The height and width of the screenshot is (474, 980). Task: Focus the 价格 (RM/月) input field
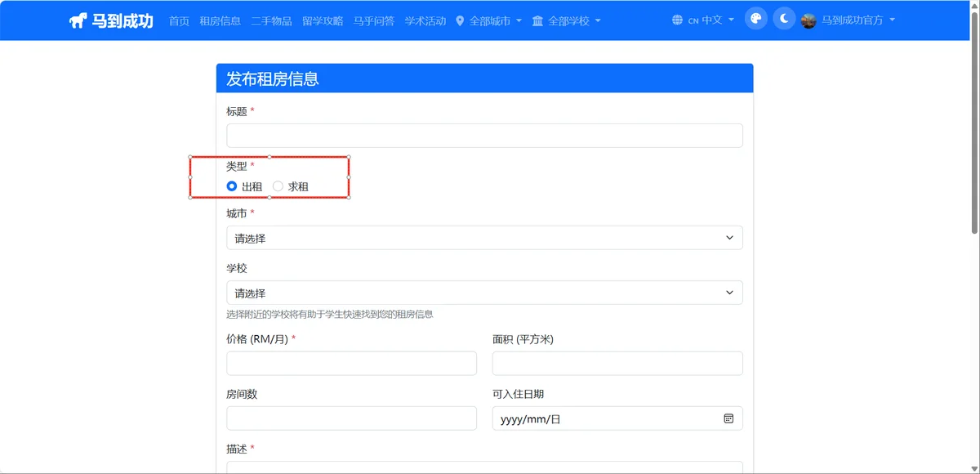click(x=351, y=364)
